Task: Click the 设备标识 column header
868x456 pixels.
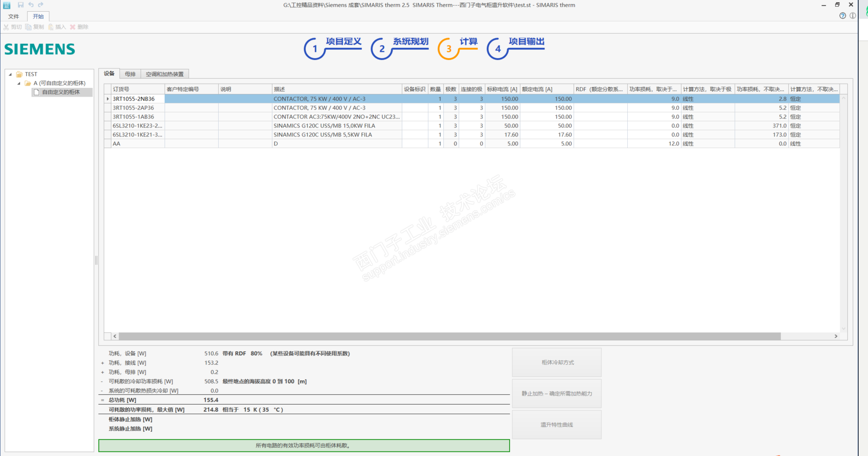Action: click(x=415, y=89)
